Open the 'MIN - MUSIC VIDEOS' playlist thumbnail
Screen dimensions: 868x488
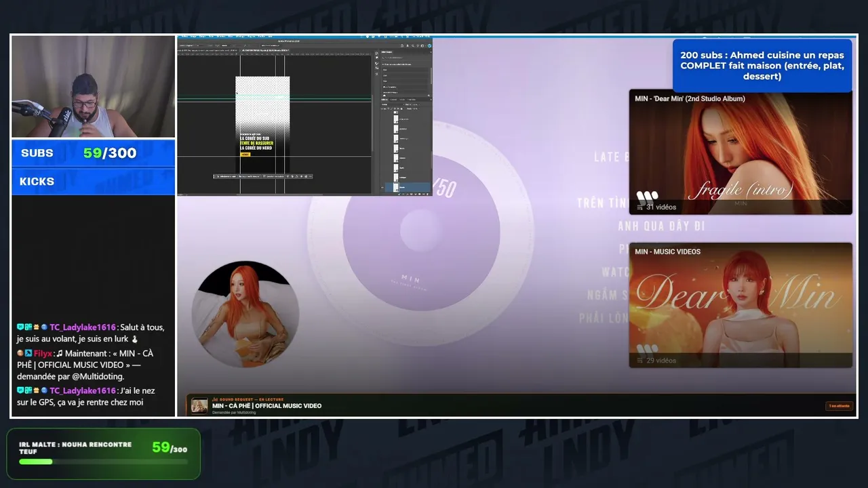coord(741,305)
